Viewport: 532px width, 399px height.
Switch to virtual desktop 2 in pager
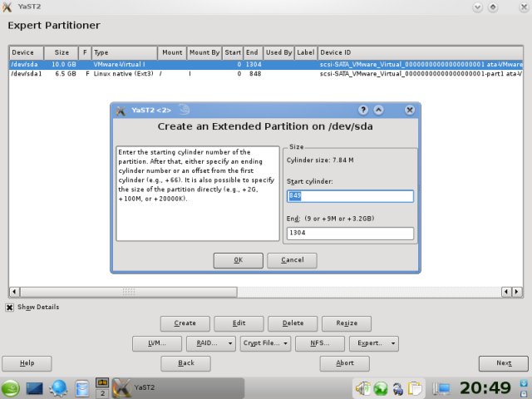pyautogui.click(x=102, y=393)
